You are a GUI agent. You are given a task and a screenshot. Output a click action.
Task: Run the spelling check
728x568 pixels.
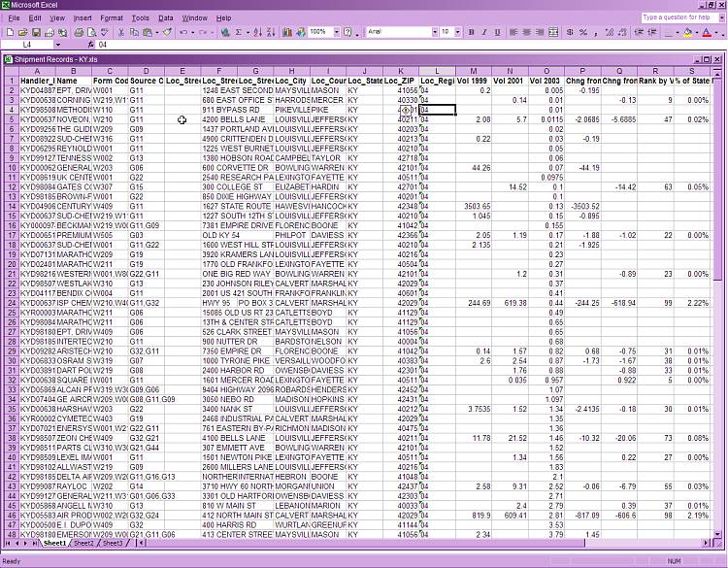coord(105,32)
